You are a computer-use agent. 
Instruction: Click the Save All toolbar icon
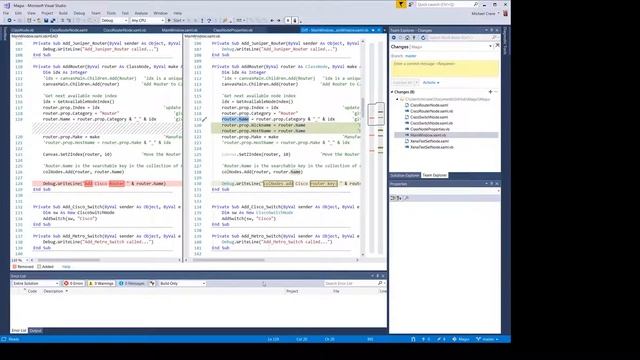(x=53, y=20)
